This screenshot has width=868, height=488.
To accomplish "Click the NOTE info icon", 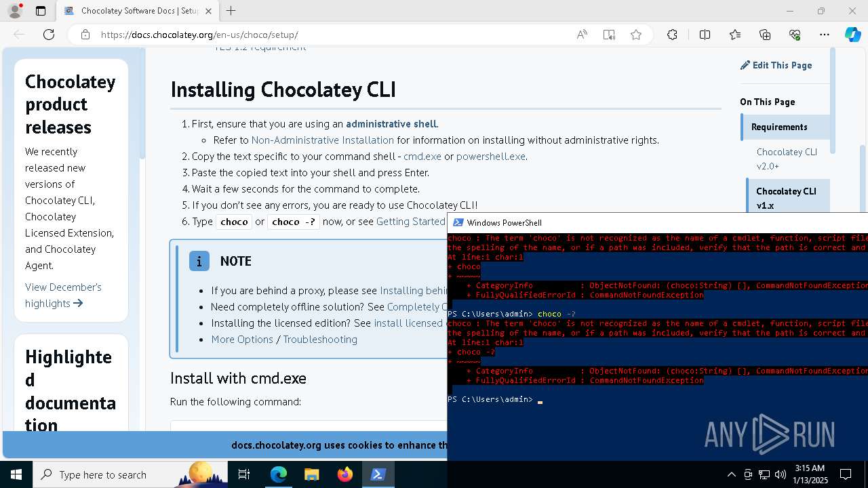I will click(x=199, y=261).
